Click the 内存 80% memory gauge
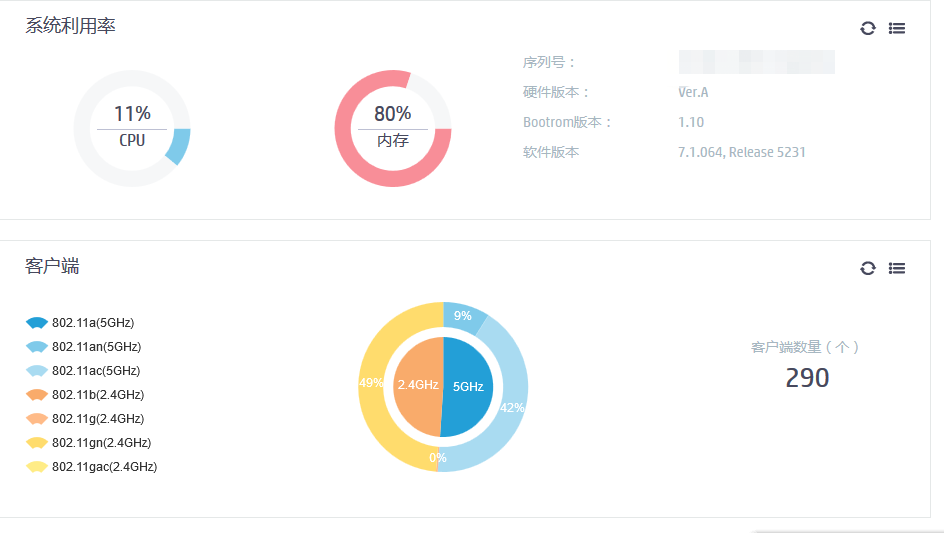 tap(393, 128)
